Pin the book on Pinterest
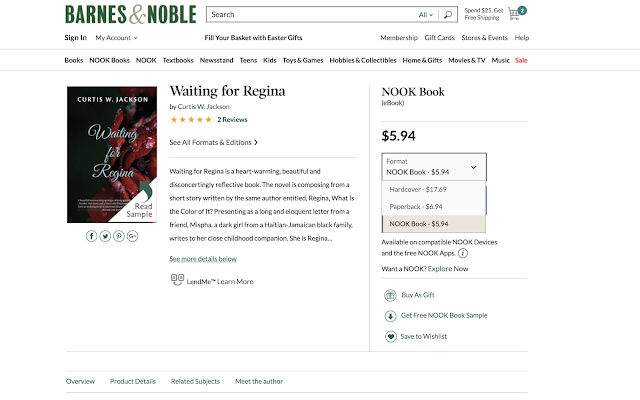Image resolution: width=640 pixels, height=400 pixels. tap(118, 236)
